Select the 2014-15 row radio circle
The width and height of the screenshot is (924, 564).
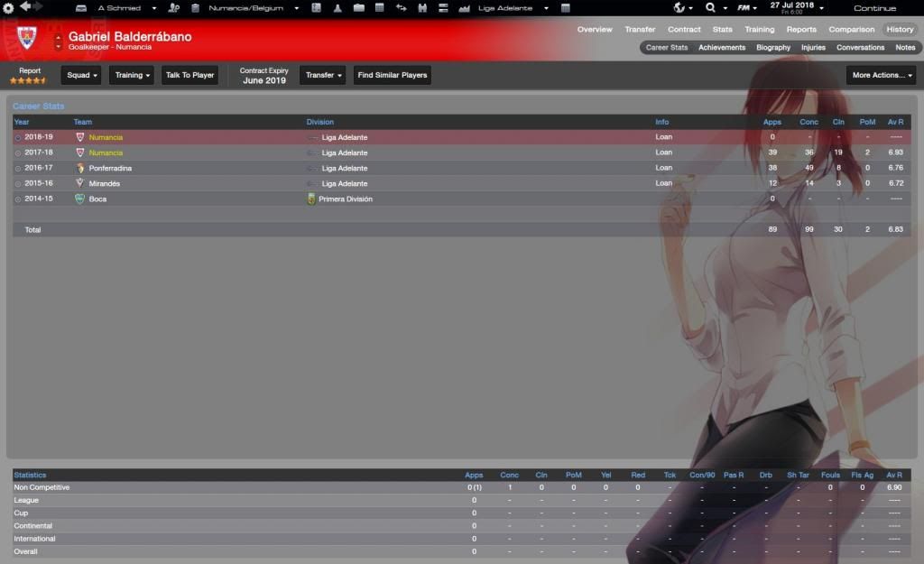click(18, 199)
